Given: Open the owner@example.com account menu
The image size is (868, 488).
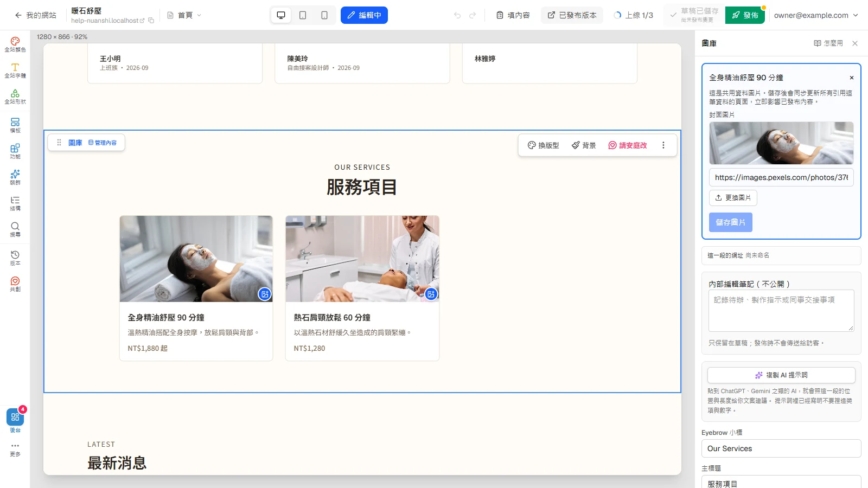Looking at the screenshot, I should pyautogui.click(x=816, y=15).
